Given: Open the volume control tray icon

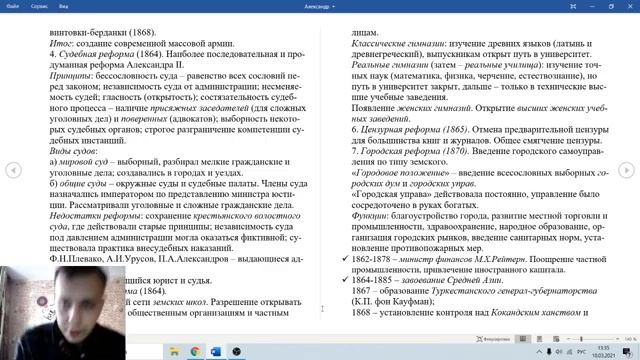Looking at the screenshot, I should (x=559, y=351).
